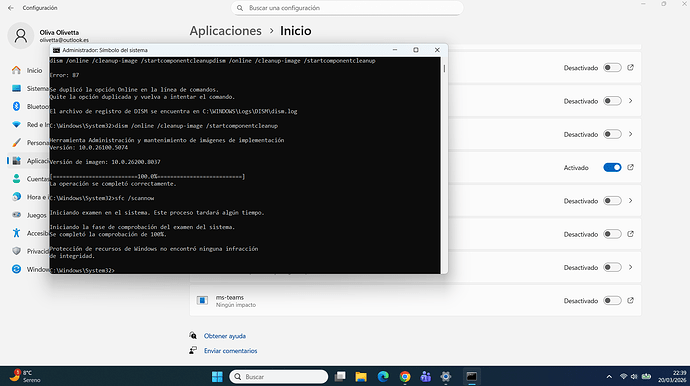690x386 pixels.
Task: Open Enviar comentarios link
Action: (230, 351)
